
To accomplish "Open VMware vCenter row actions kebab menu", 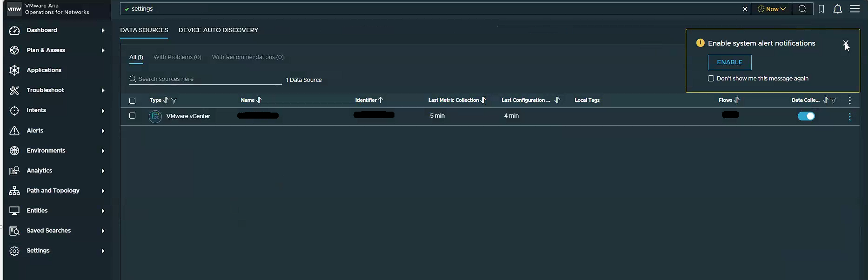I will pyautogui.click(x=850, y=117).
